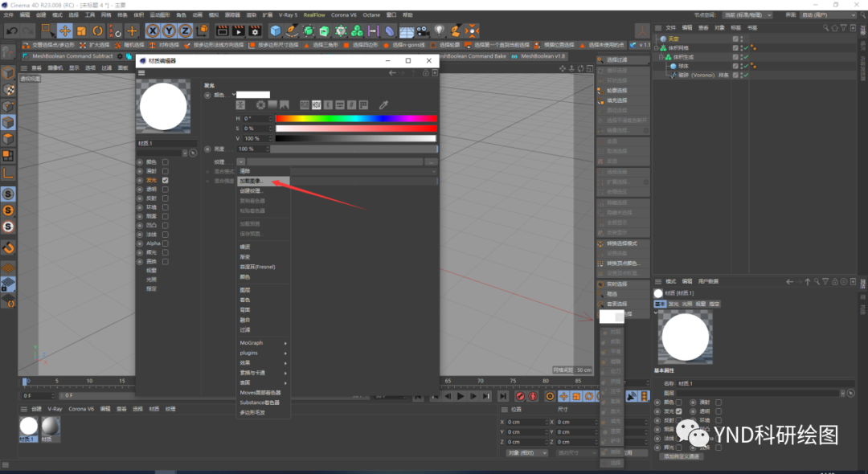Click the 实时选择 live selection tool

pos(623,284)
